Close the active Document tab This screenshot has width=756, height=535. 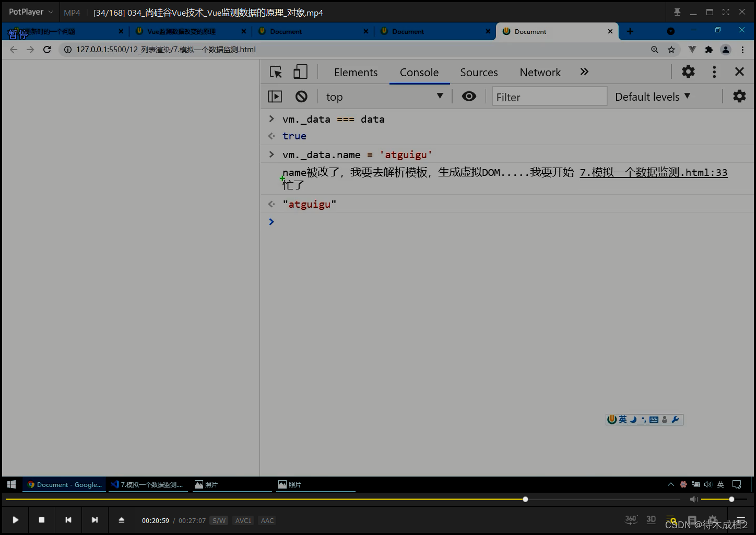click(610, 31)
